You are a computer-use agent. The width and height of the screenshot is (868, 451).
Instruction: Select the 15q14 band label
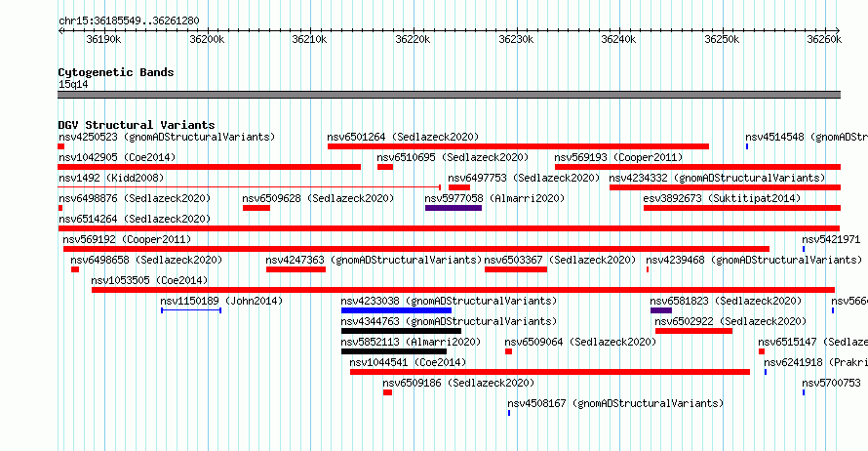tap(73, 84)
